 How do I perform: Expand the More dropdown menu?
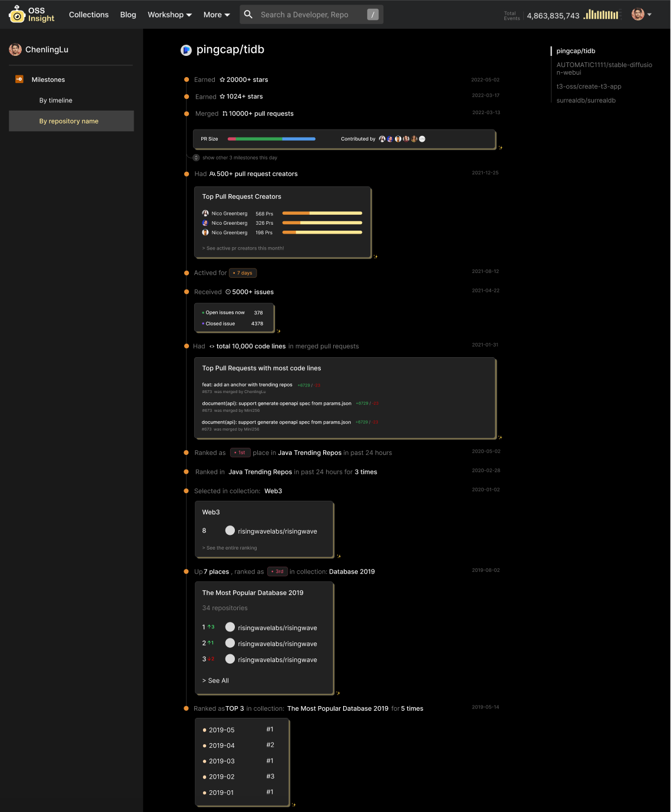[217, 15]
